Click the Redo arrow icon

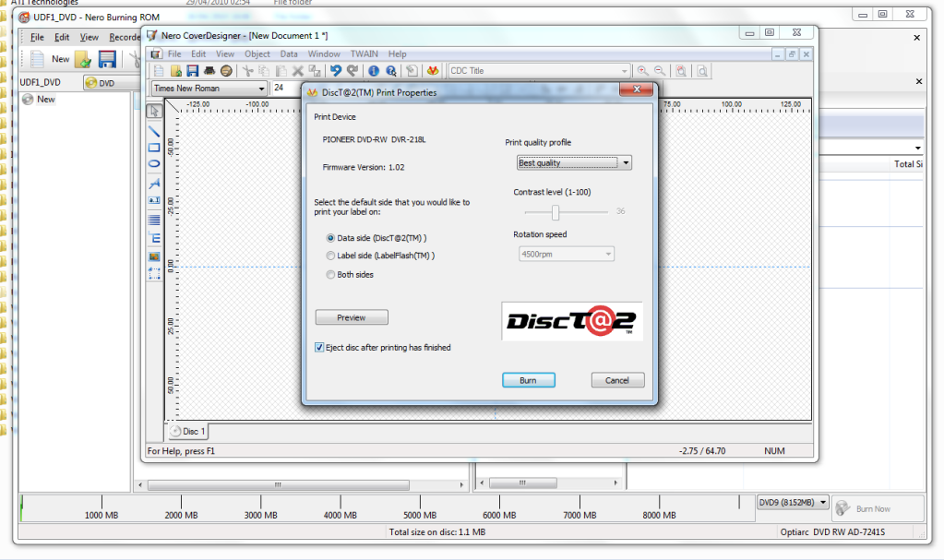[x=353, y=71]
